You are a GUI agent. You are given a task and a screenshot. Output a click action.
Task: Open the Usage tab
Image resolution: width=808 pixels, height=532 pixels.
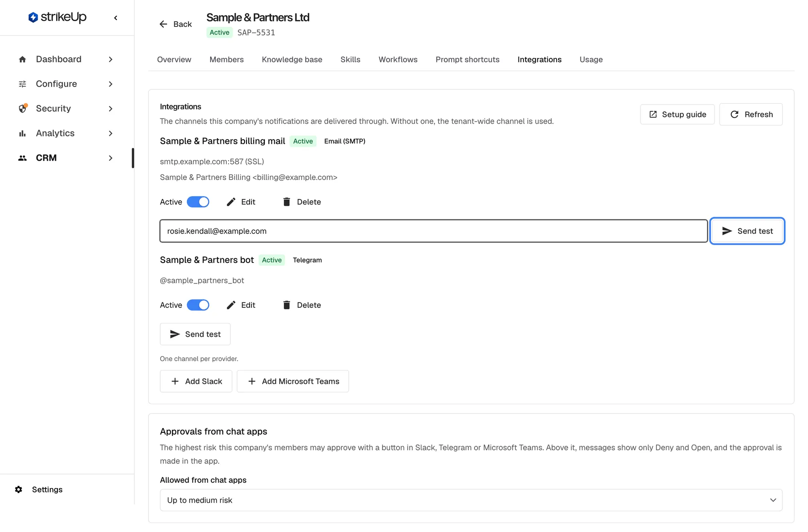(591, 60)
